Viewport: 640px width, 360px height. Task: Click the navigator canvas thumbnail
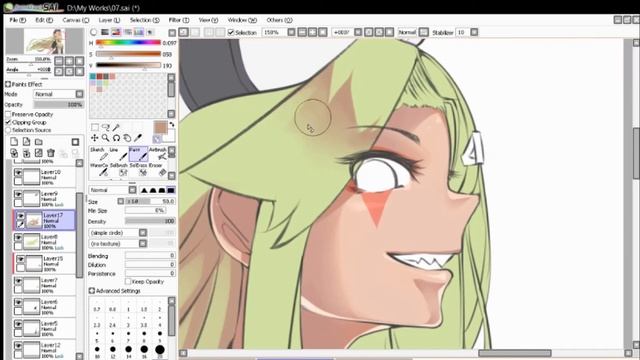(44, 41)
